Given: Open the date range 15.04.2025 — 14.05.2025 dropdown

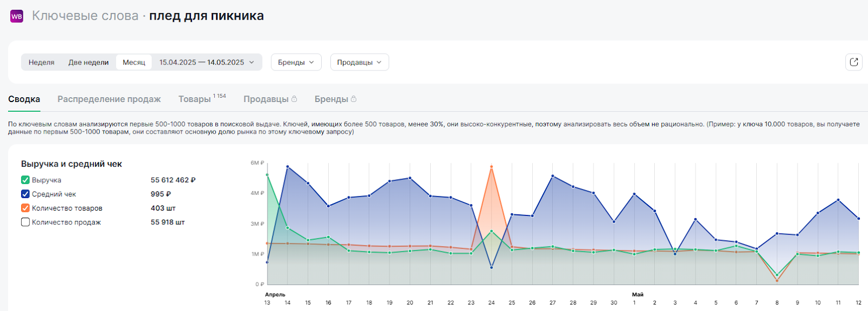Looking at the screenshot, I should 207,62.
